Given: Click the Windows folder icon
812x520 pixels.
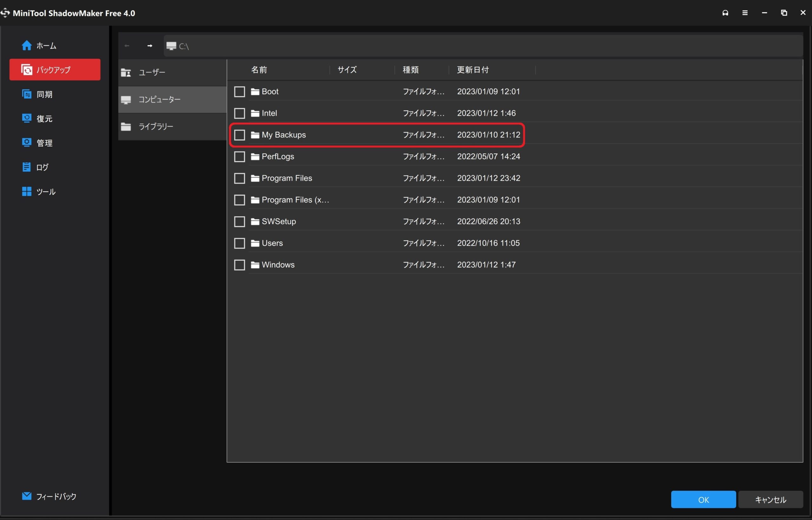Looking at the screenshot, I should coord(255,265).
